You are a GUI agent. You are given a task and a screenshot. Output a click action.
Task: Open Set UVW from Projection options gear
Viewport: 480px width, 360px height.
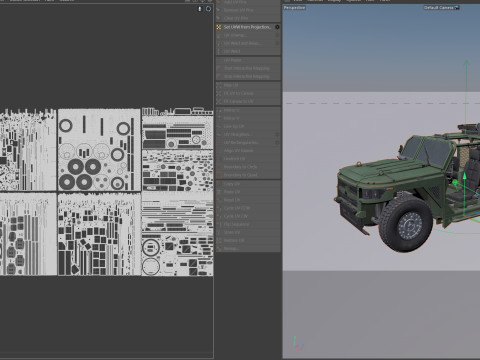[277, 27]
